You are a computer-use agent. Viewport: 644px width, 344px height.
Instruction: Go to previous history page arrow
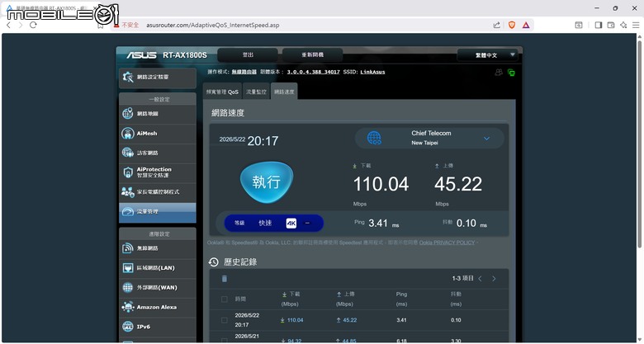[480, 279]
